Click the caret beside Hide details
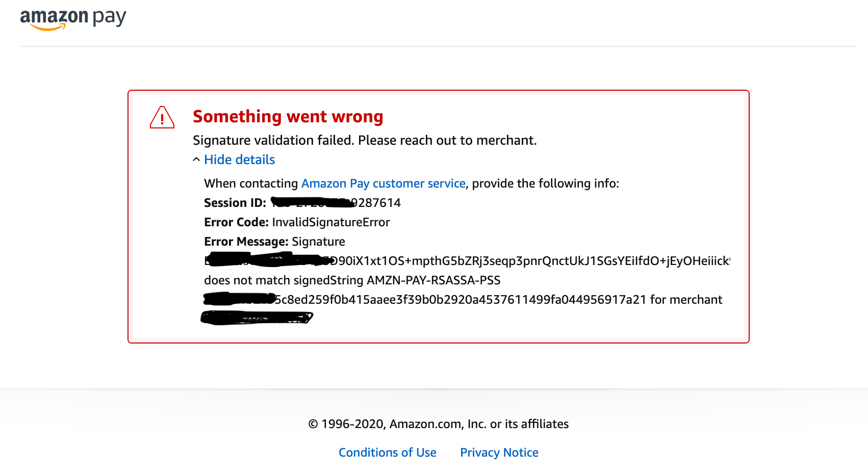Screen dimensions: 868x476 [x=196, y=160]
